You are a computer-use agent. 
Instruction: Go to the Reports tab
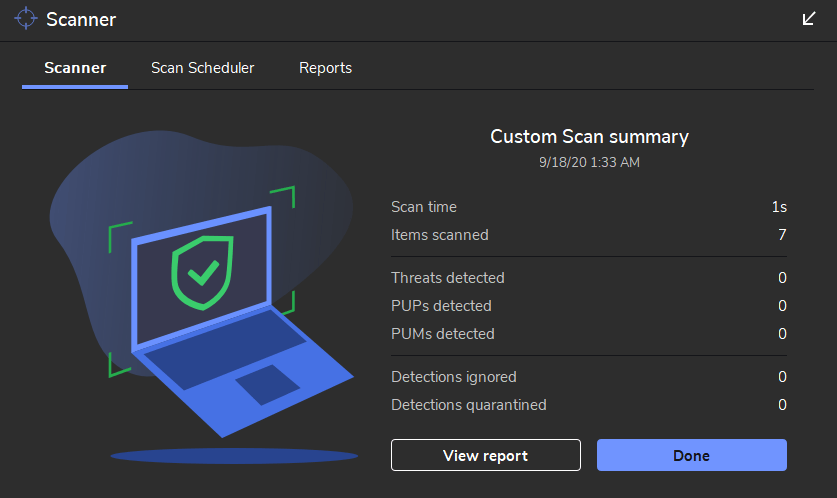pos(325,68)
